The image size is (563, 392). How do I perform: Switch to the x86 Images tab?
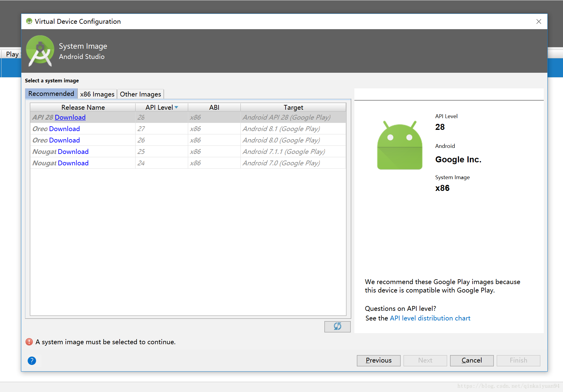[97, 94]
